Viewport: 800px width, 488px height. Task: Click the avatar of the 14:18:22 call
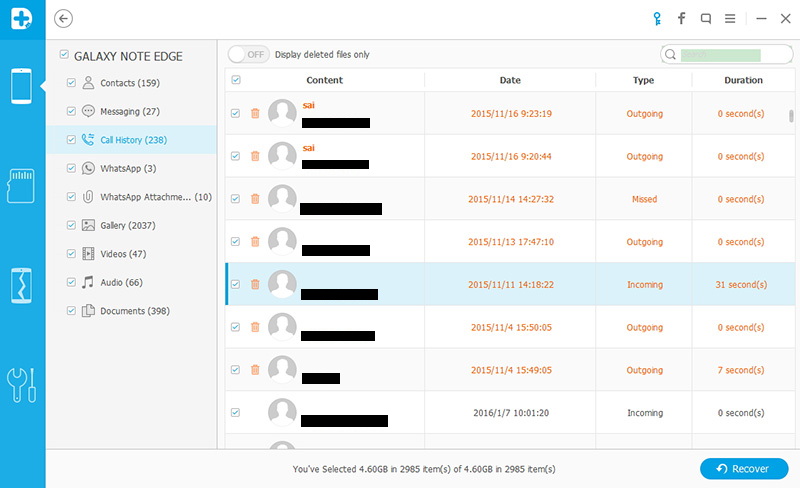pyautogui.click(x=282, y=284)
